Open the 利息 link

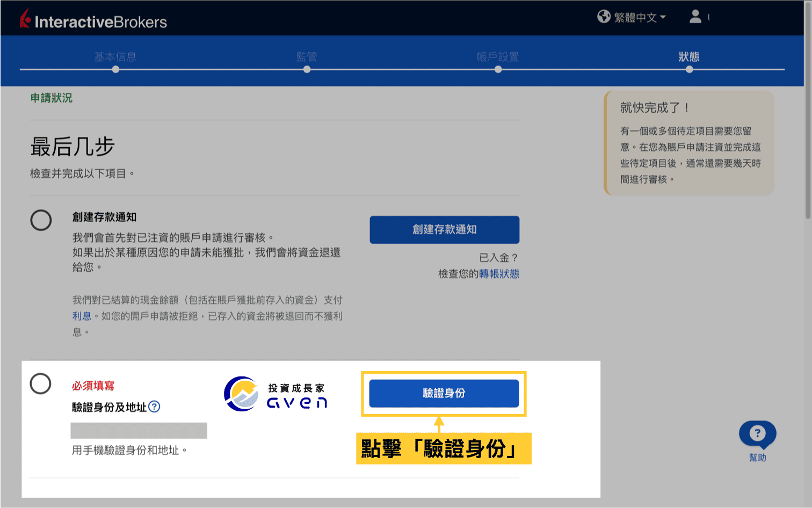[82, 316]
